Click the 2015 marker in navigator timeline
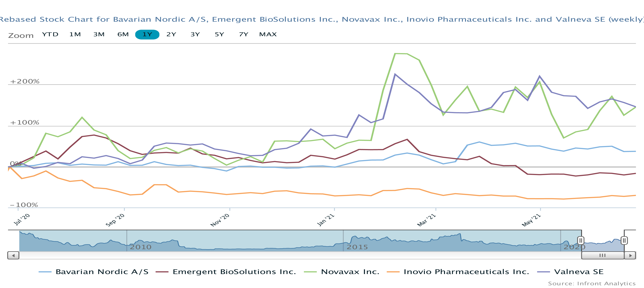 pos(357,247)
